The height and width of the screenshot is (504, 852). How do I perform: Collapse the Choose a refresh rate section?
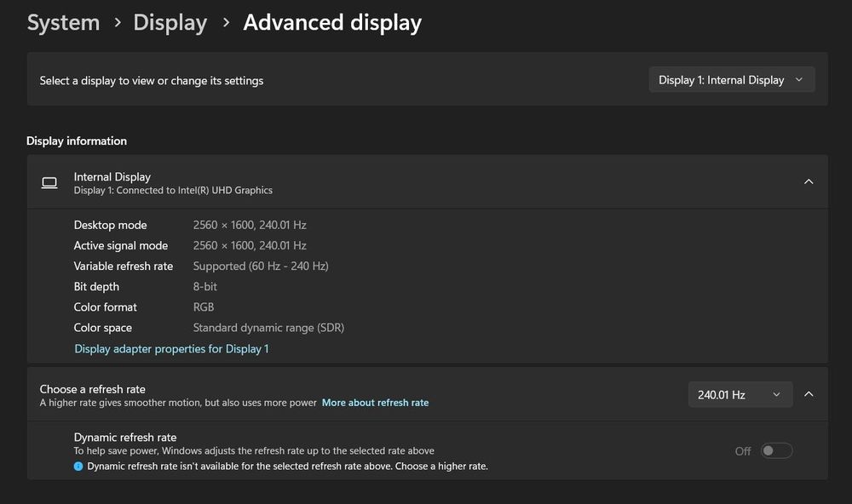click(x=809, y=394)
